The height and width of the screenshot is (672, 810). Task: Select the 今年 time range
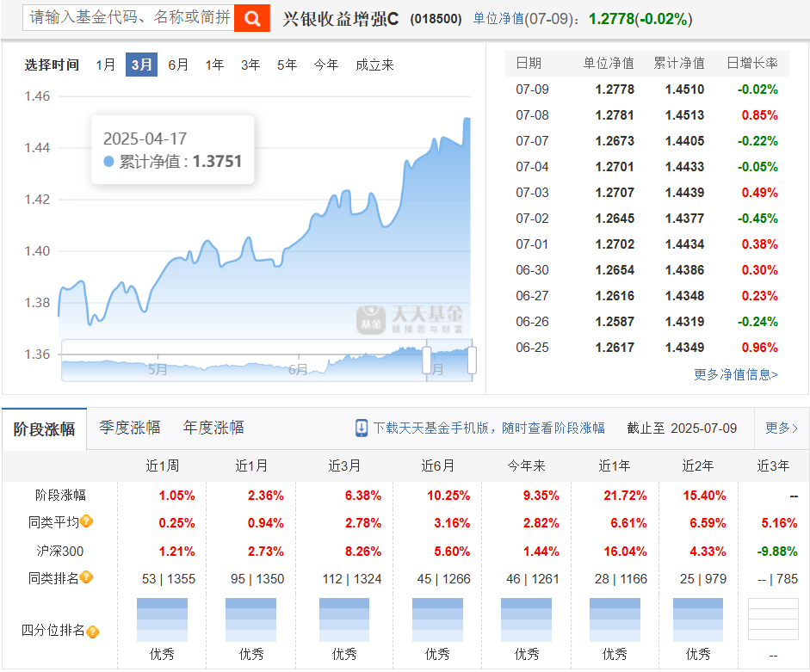click(x=326, y=65)
